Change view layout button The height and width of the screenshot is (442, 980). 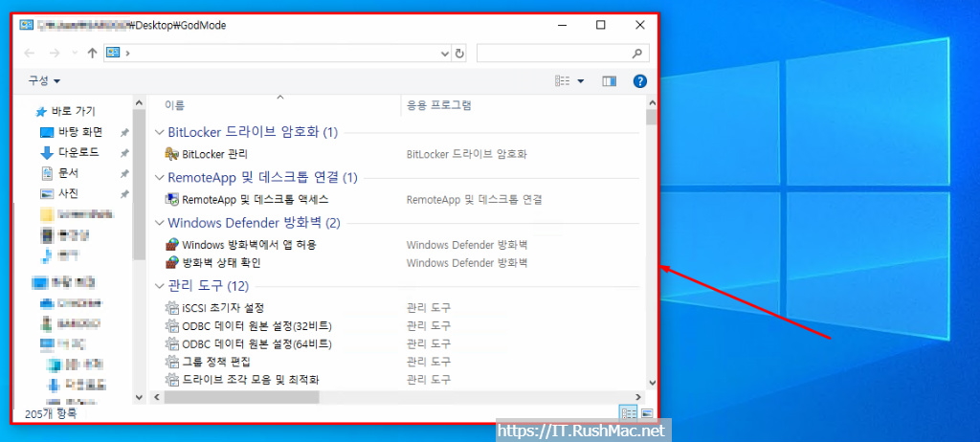(x=563, y=81)
